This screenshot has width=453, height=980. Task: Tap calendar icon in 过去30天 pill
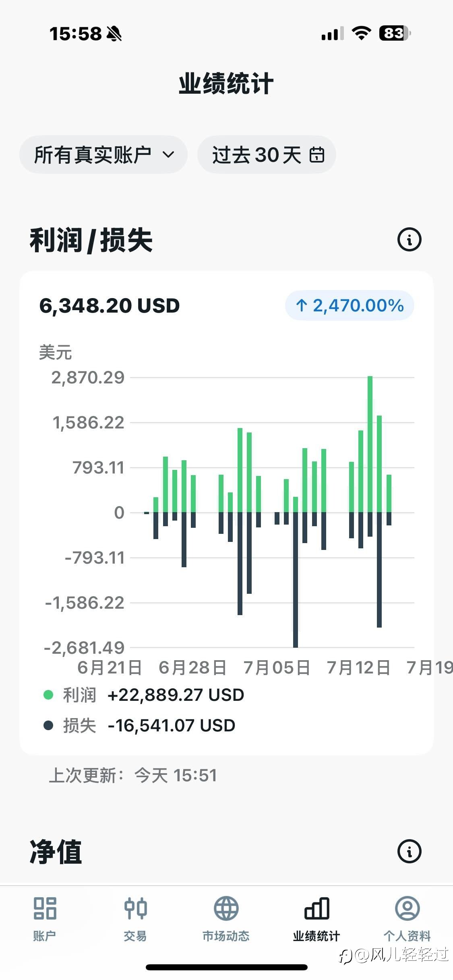[x=317, y=155]
